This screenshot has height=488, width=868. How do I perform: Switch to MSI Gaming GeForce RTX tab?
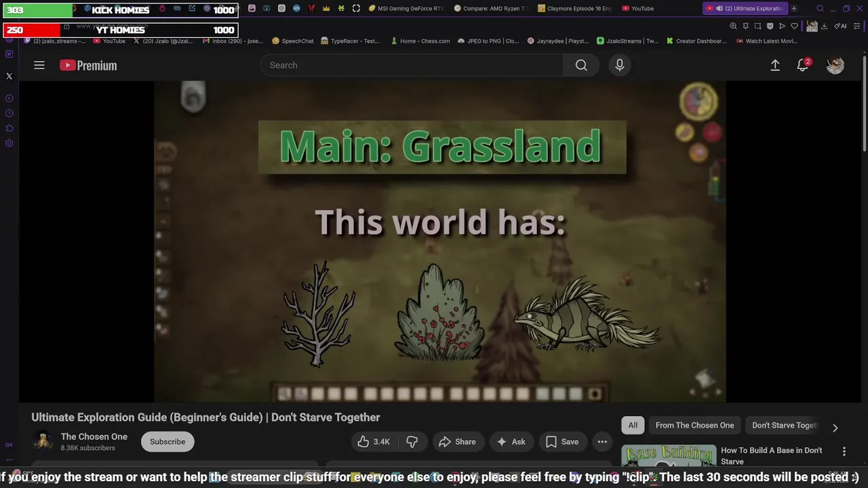coord(406,9)
